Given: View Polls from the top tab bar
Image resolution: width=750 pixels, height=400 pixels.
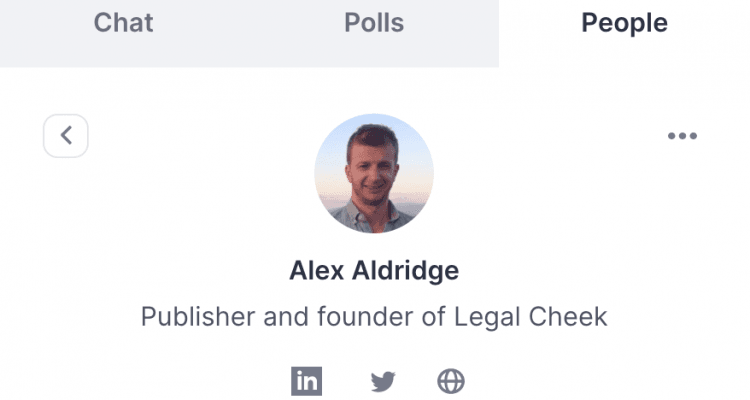Looking at the screenshot, I should click(374, 22).
